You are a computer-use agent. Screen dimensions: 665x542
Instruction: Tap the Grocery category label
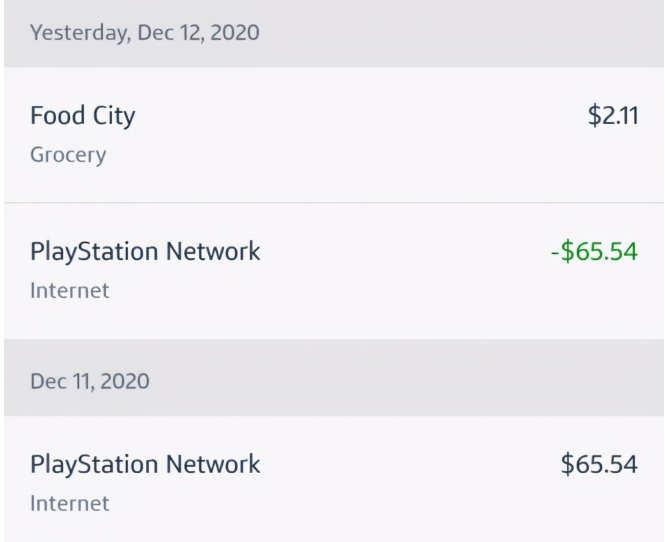[x=68, y=155]
